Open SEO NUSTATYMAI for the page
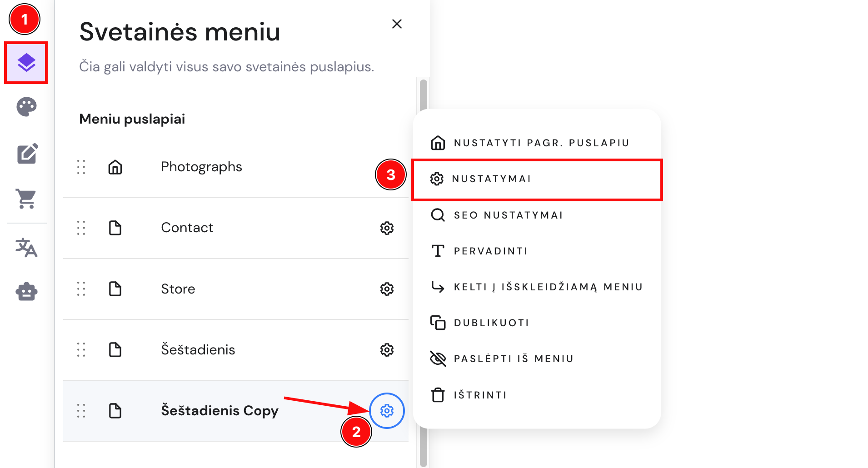This screenshot has width=868, height=468. (509, 215)
